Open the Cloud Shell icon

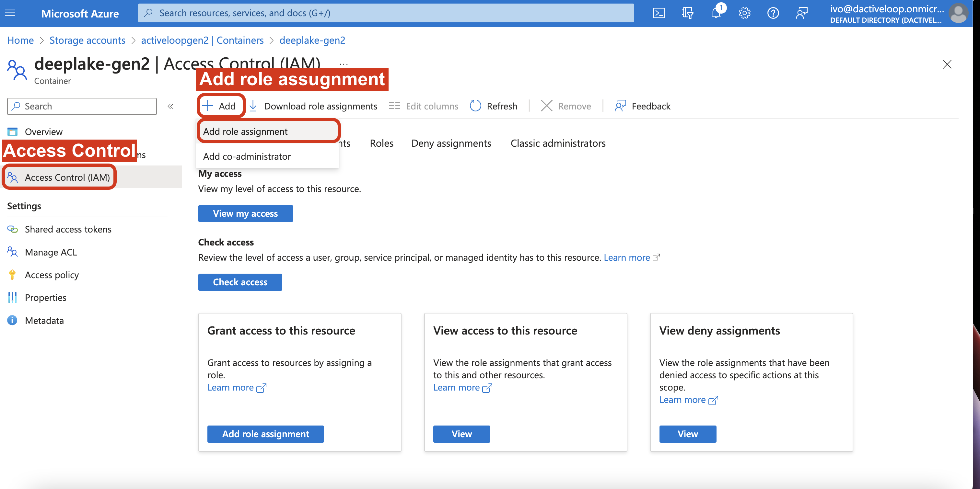tap(659, 13)
